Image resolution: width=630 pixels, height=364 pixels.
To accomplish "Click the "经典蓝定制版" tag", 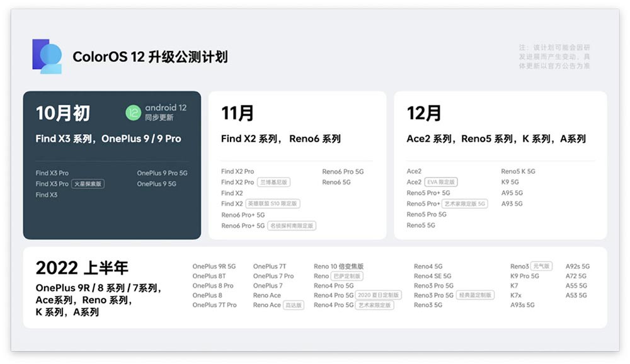I will tap(475, 295).
